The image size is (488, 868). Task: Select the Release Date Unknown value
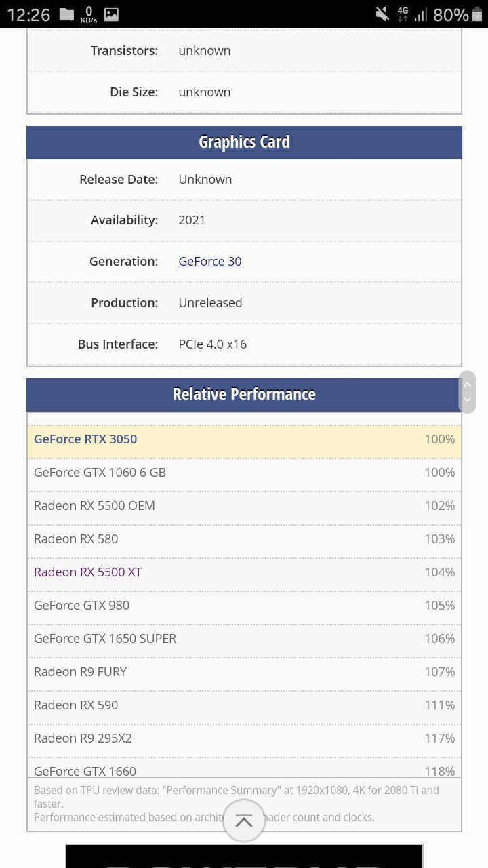tap(205, 179)
